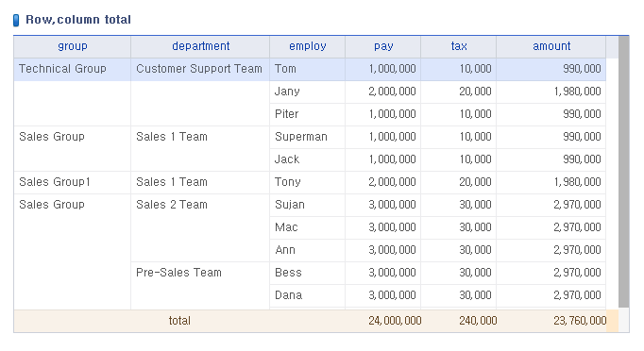
Task: Click the pay column header
Action: click(383, 46)
